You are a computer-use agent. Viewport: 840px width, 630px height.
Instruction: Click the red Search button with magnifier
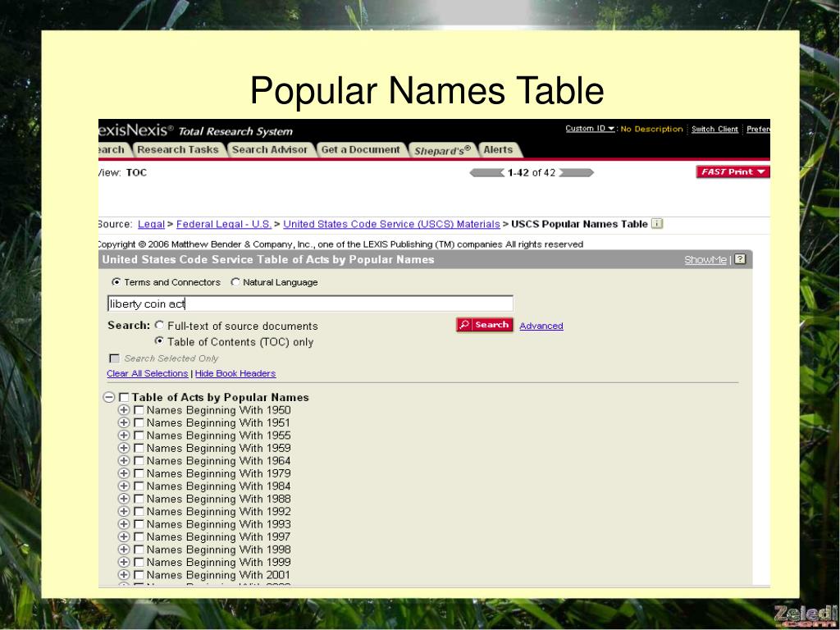click(x=485, y=325)
